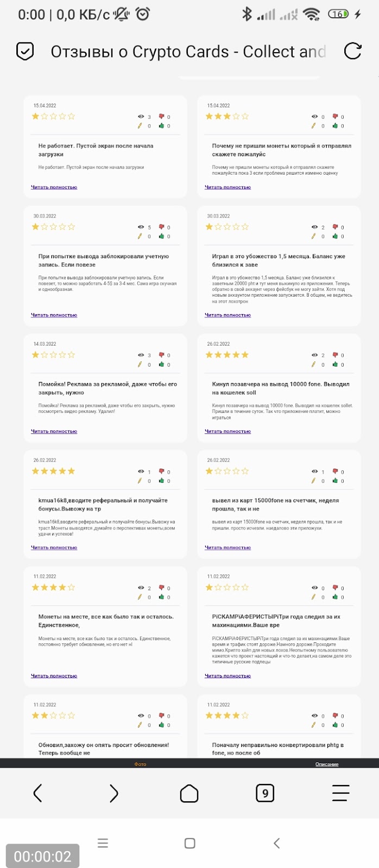Viewport: 379px width, 868px height.
Task: Tap the page title address bar
Action: [188, 52]
